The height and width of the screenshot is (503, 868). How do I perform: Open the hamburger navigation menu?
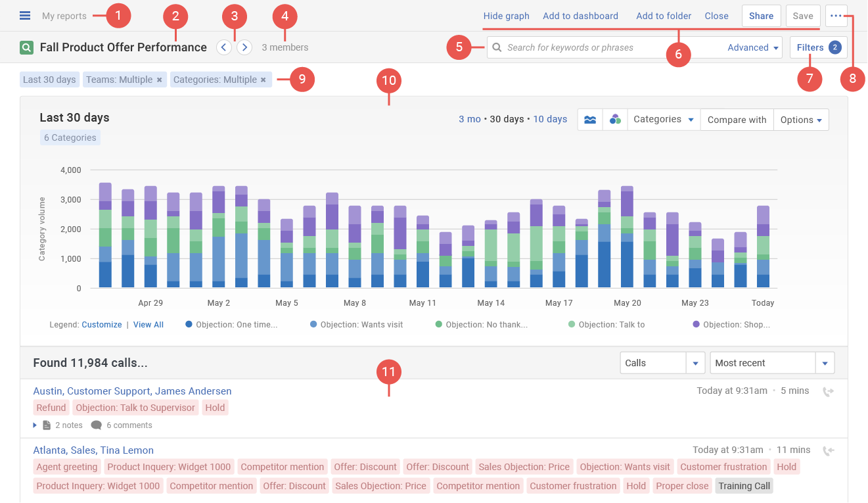tap(25, 16)
